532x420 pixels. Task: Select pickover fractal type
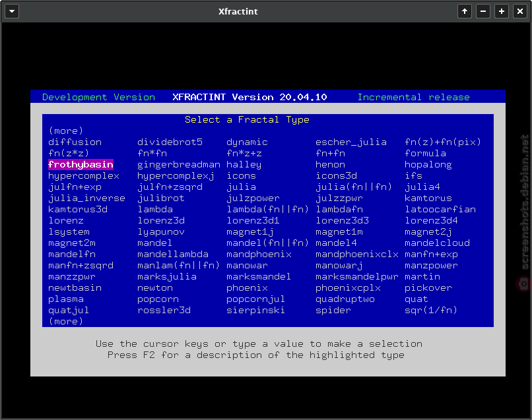click(x=428, y=287)
